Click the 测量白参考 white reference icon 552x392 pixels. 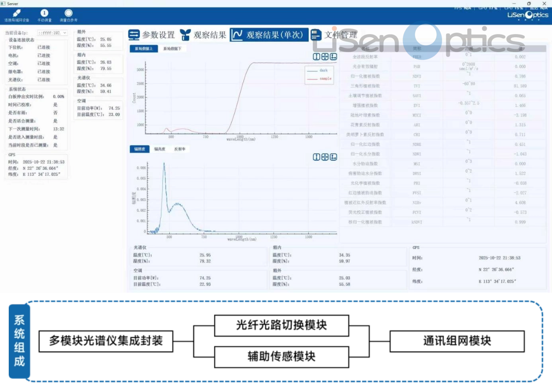[69, 13]
